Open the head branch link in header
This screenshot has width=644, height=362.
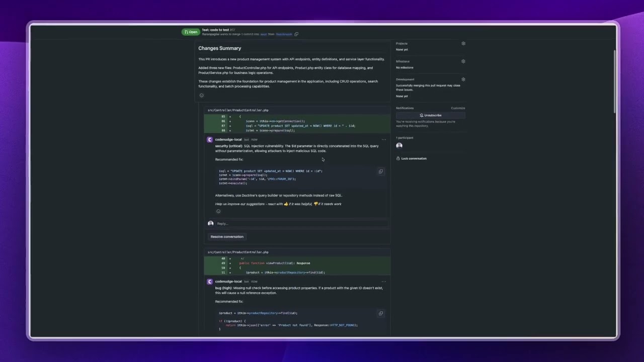[x=284, y=34]
